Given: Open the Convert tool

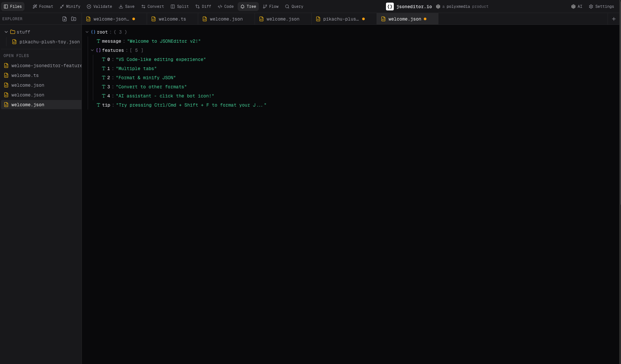Looking at the screenshot, I should pos(153,6).
